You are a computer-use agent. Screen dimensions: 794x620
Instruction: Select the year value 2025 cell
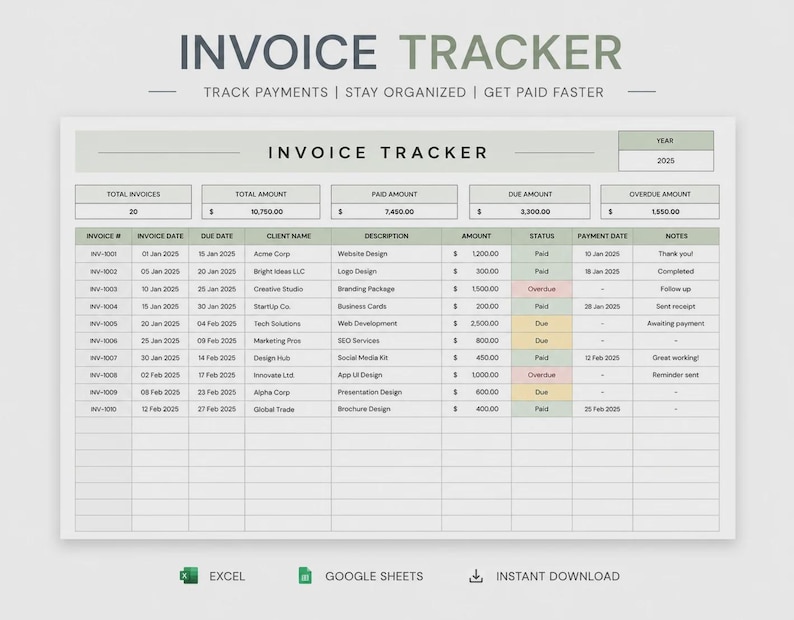pos(666,161)
